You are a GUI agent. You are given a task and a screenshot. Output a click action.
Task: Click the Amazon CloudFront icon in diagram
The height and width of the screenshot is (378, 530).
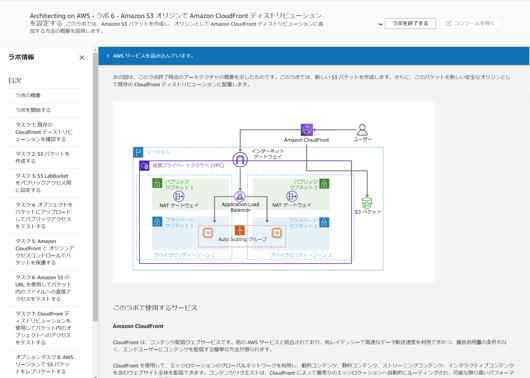pos(307,130)
